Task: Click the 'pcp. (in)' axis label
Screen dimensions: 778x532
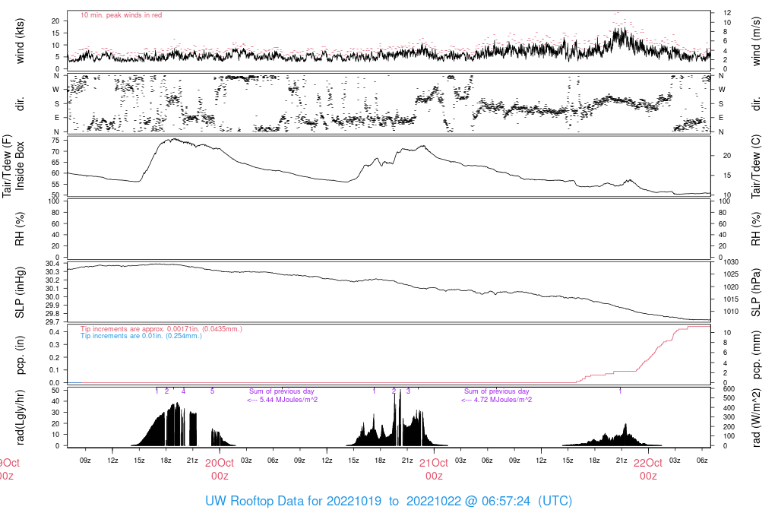Action: tap(20, 355)
